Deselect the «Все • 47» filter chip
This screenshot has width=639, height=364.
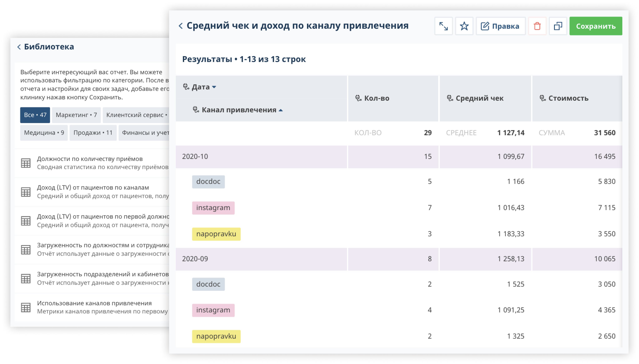(x=35, y=115)
